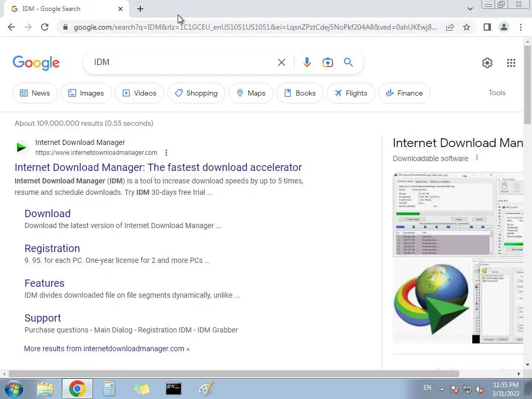View site info via the lock icon
The image size is (532, 399).
tap(65, 27)
